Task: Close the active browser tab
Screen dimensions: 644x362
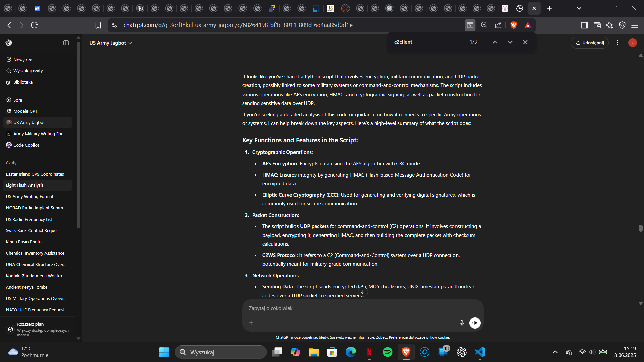Action: pyautogui.click(x=534, y=8)
